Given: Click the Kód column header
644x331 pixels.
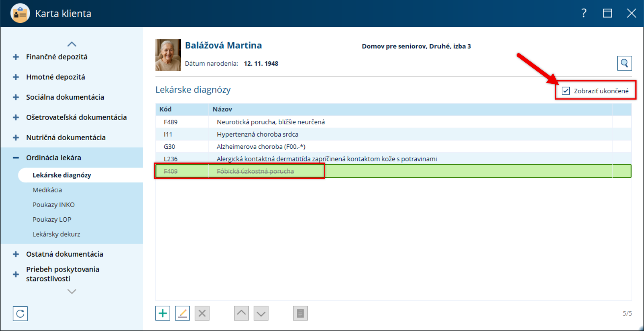Looking at the screenshot, I should click(182, 109).
